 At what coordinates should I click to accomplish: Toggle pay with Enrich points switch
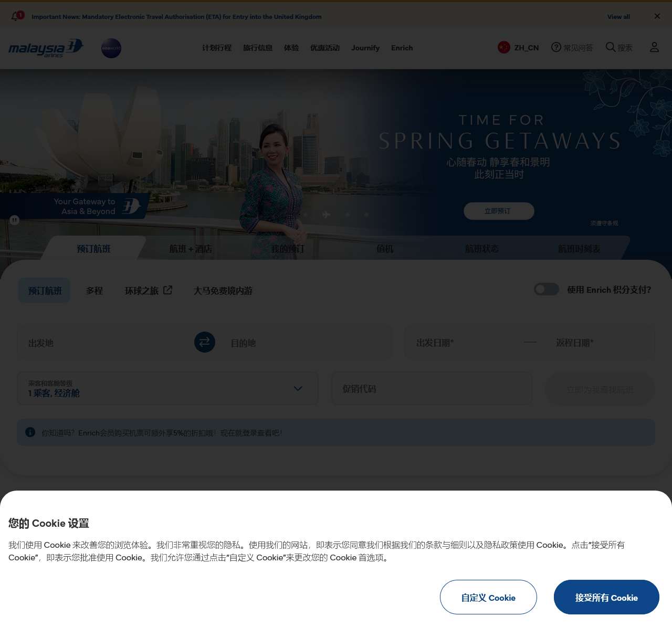(546, 289)
